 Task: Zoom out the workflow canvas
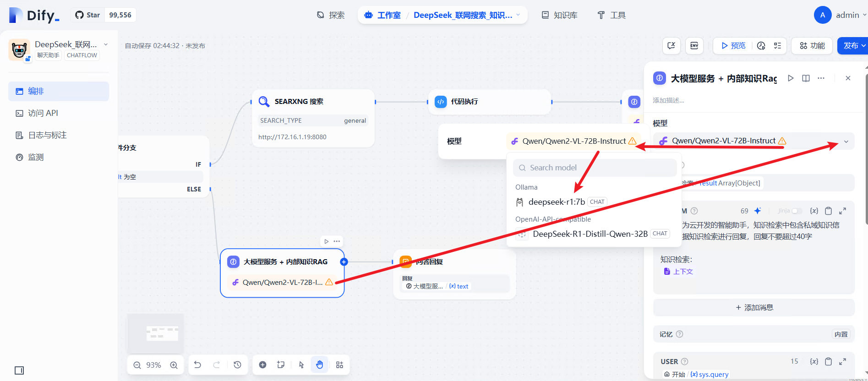tap(137, 365)
